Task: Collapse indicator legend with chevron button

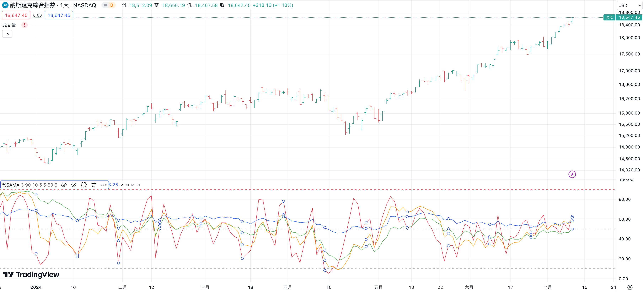Action: point(7,34)
